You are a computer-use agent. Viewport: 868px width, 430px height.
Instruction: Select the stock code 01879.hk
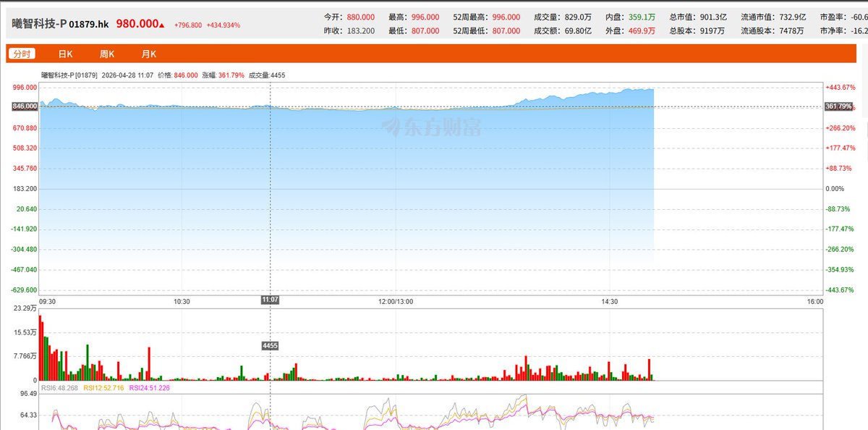89,24
